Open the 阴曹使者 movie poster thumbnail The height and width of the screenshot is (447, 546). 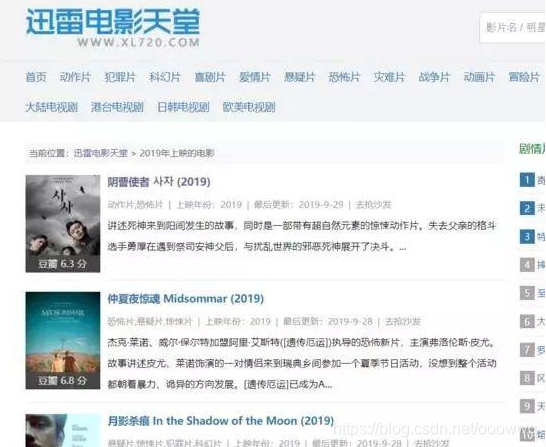(63, 224)
